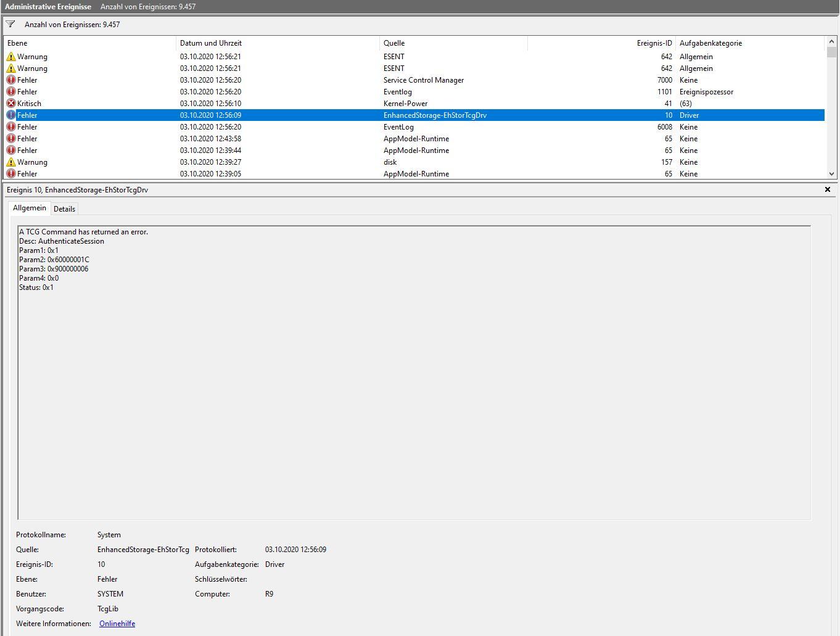The image size is (840, 636).
Task: Click critical icon of Kernel-Power row
Action: 11,104
